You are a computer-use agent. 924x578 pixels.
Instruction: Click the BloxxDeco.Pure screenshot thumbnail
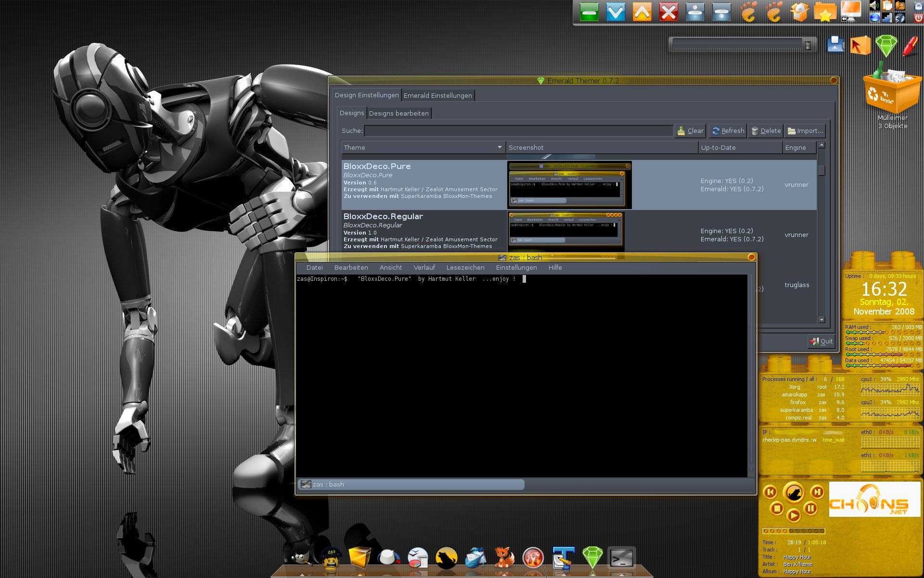pyautogui.click(x=569, y=185)
